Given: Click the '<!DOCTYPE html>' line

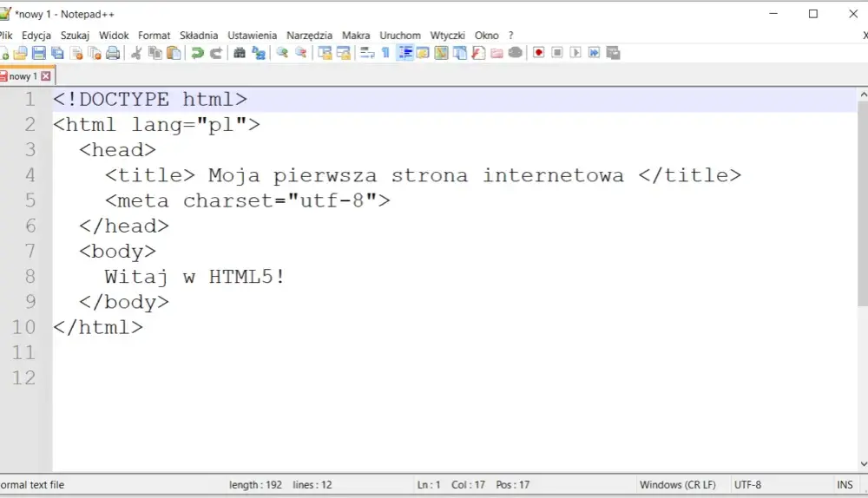Looking at the screenshot, I should pos(150,100).
